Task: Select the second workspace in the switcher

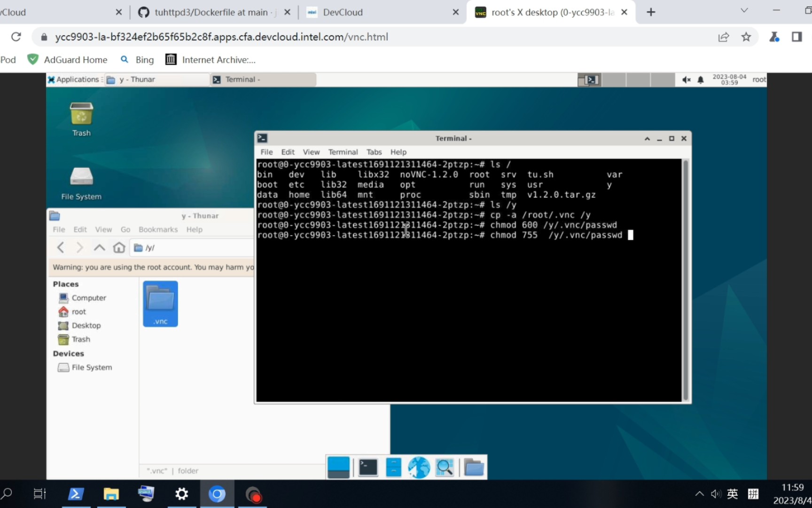Action: click(x=614, y=80)
